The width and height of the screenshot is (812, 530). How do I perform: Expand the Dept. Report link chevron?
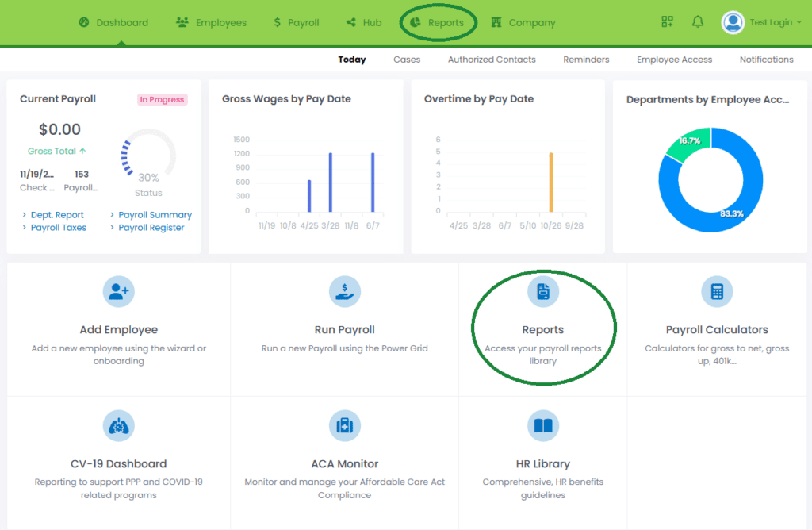click(25, 215)
